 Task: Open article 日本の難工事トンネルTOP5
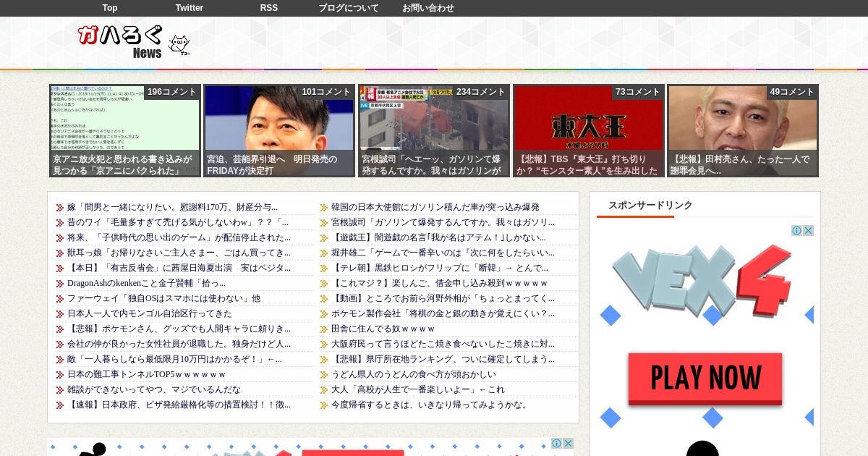click(146, 374)
